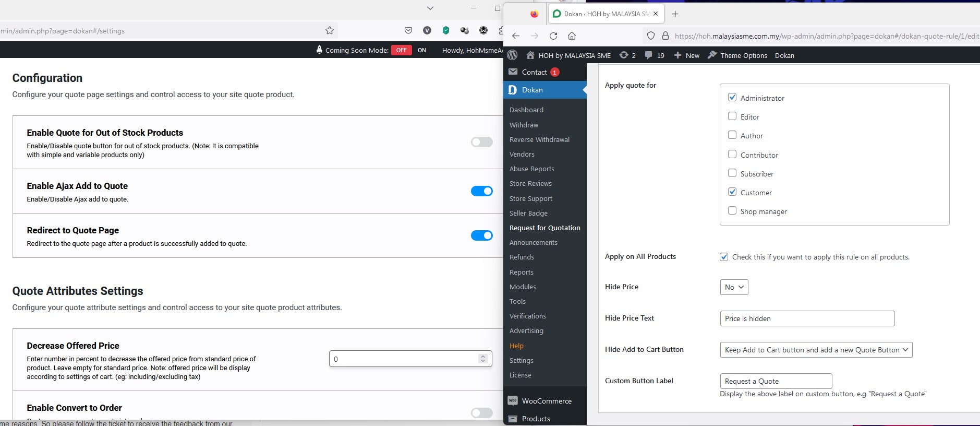980x426 pixels.
Task: Open Dokan Settings submenu item
Action: [522, 360]
